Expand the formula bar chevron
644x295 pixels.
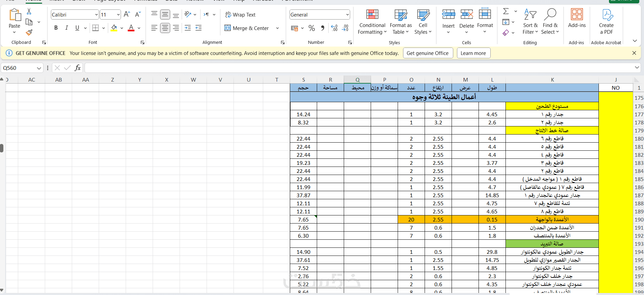[x=637, y=68]
